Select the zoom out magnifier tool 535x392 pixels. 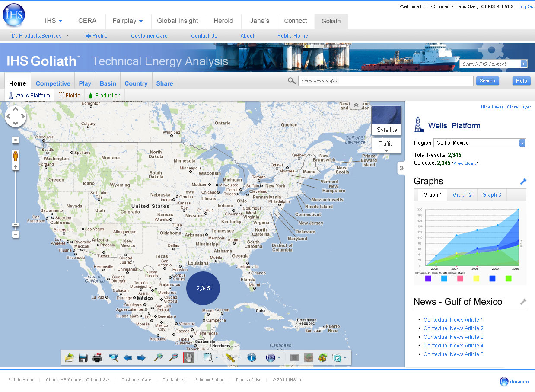coord(173,357)
